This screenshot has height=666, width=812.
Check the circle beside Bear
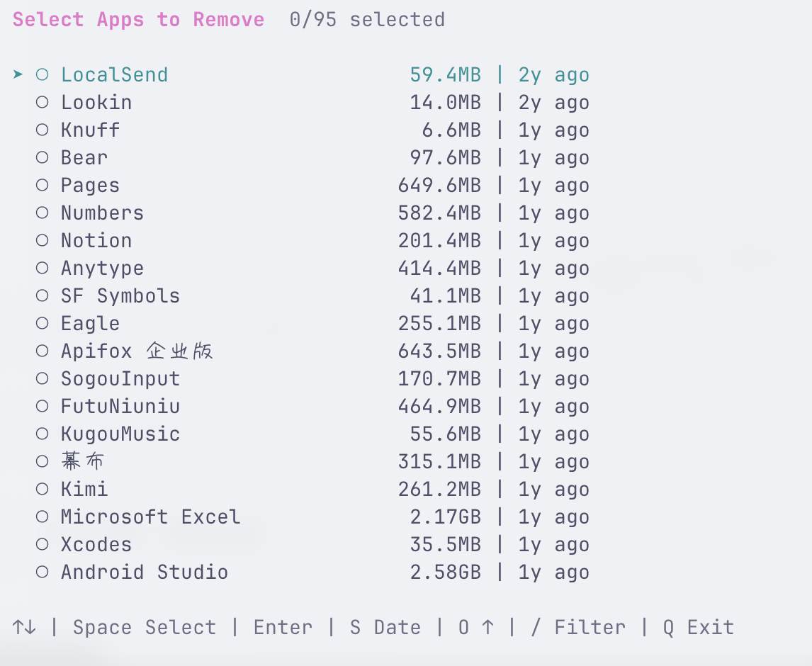(42, 157)
